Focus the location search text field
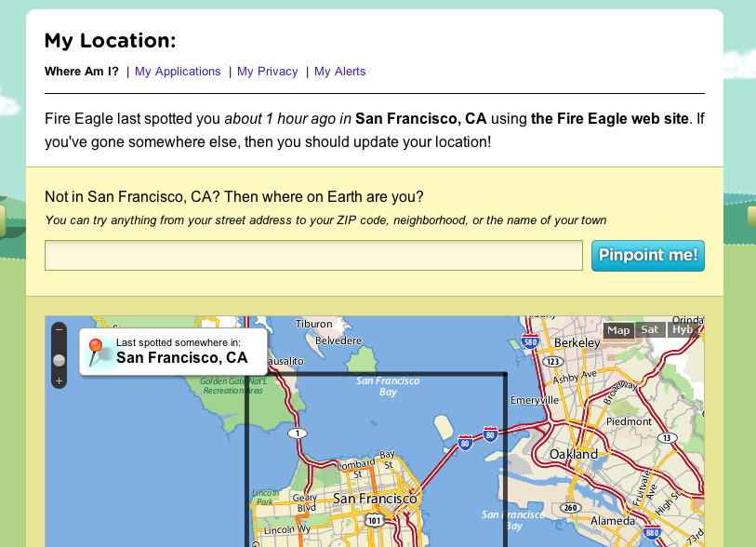Image resolution: width=756 pixels, height=547 pixels. (314, 256)
